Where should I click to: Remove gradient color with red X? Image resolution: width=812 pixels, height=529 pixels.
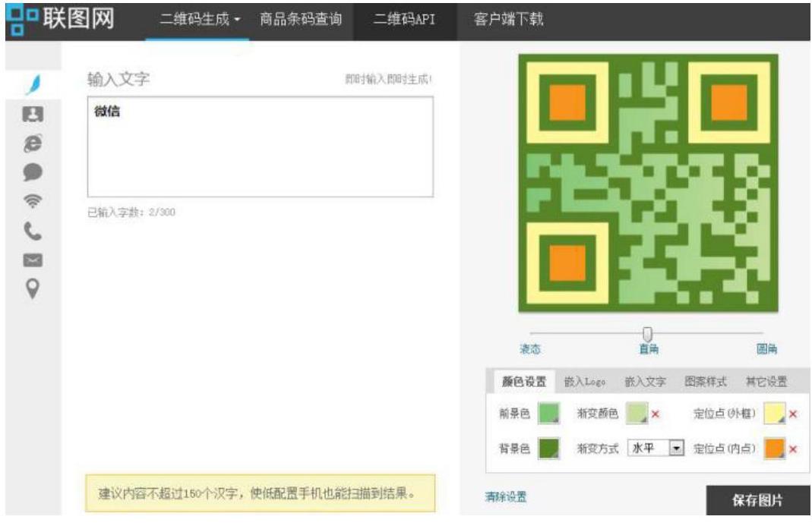click(656, 414)
